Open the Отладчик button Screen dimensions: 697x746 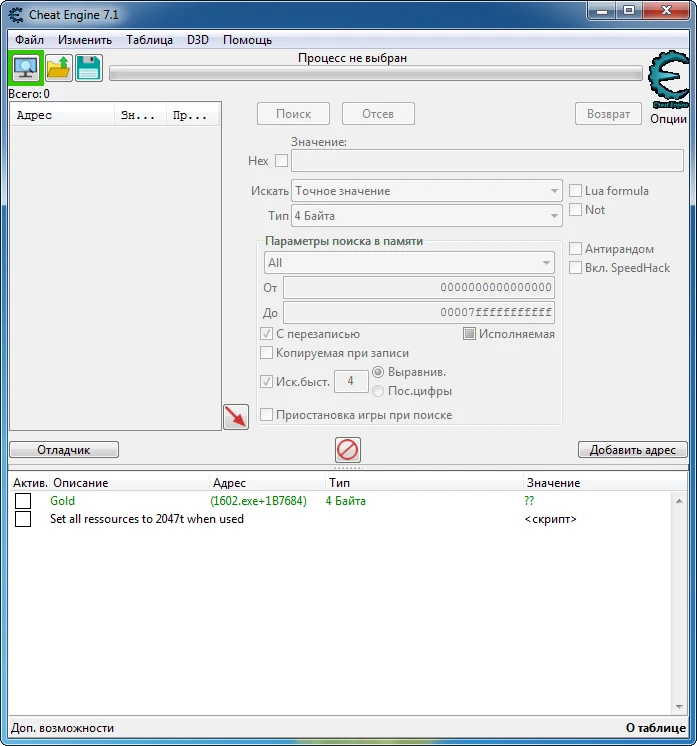[64, 450]
